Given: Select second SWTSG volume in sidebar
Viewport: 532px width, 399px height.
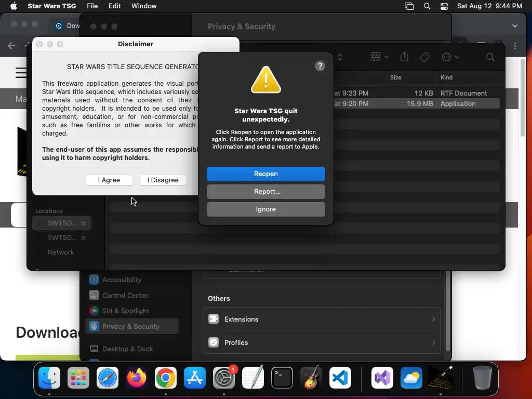Looking at the screenshot, I should tap(62, 237).
